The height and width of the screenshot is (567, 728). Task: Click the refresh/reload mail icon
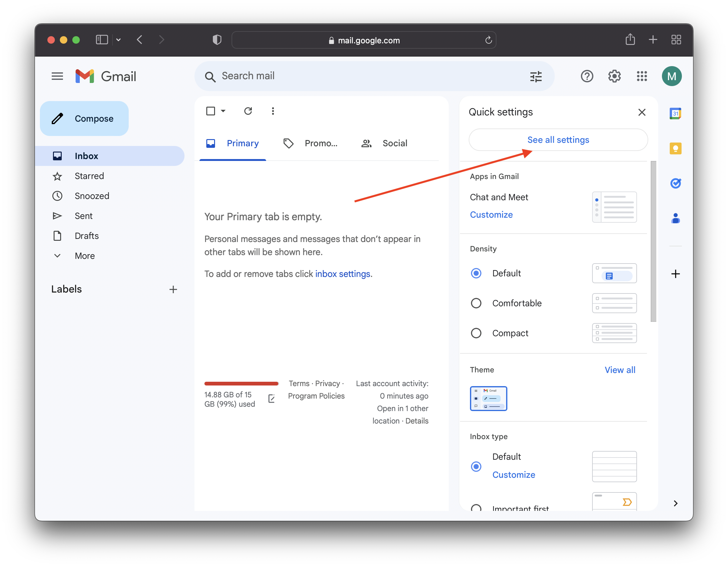click(x=247, y=111)
